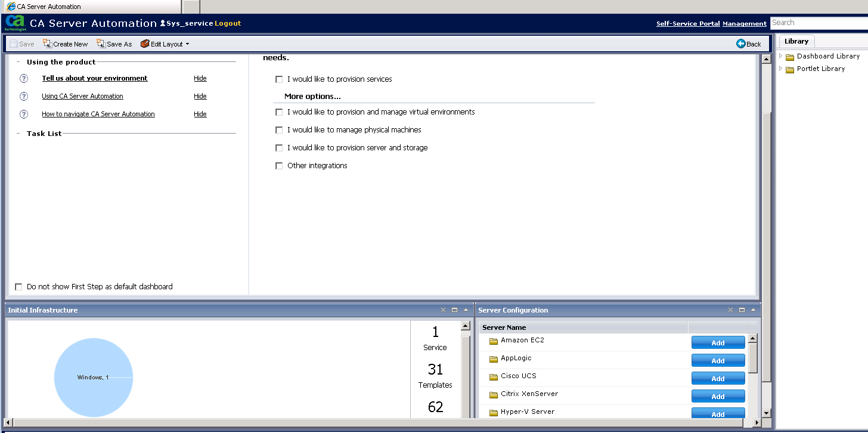The image size is (868, 433).
Task: Check the Other integrations checkbox
Action: click(279, 166)
